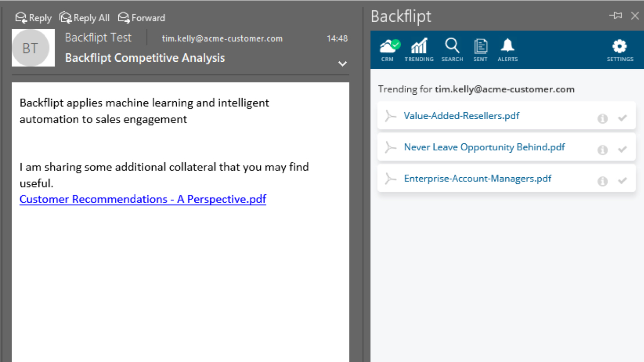Show info for Enterprise-Account-Managers.pdf
Screen dimensions: 644x362
[x=603, y=181]
